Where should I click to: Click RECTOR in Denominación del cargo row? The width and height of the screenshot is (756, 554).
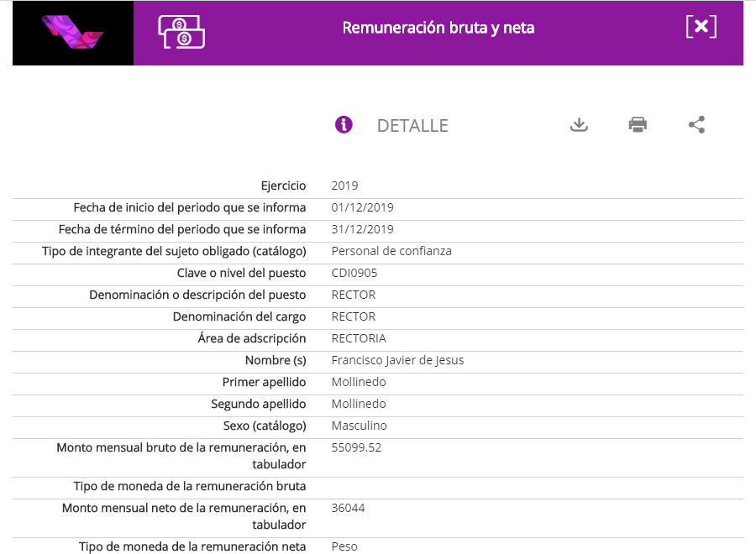click(x=354, y=316)
